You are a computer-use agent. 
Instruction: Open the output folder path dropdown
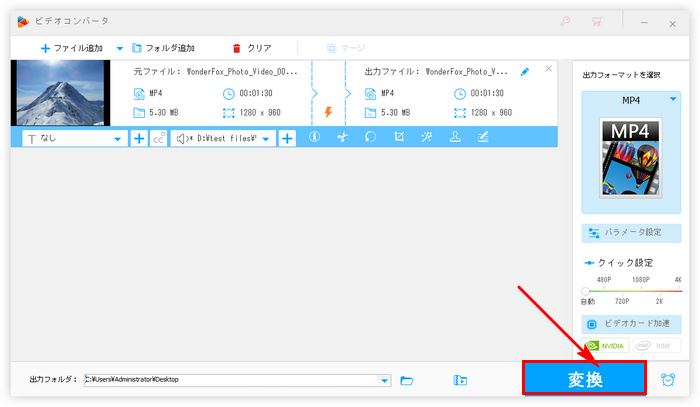[385, 380]
